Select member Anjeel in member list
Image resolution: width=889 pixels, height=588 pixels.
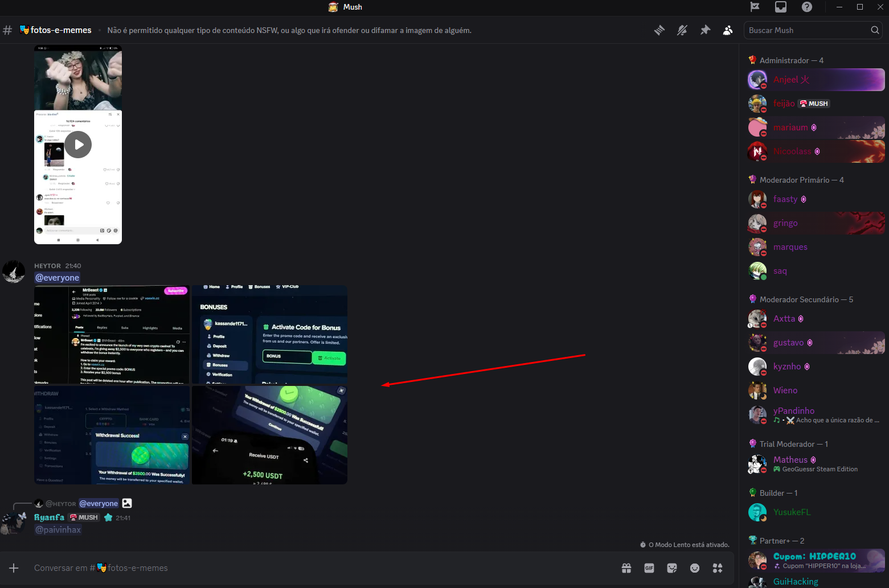pyautogui.click(x=816, y=80)
